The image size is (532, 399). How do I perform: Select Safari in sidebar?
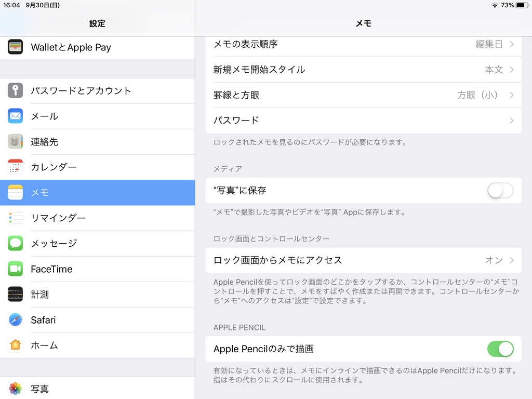tap(97, 320)
